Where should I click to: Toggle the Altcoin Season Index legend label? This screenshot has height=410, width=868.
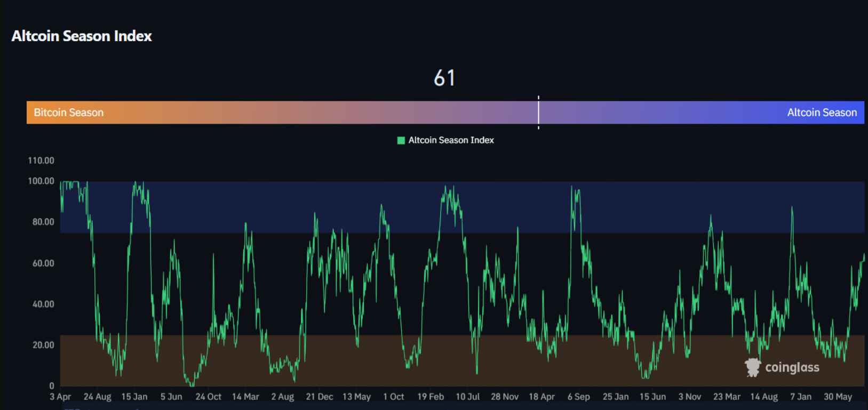pyautogui.click(x=451, y=140)
